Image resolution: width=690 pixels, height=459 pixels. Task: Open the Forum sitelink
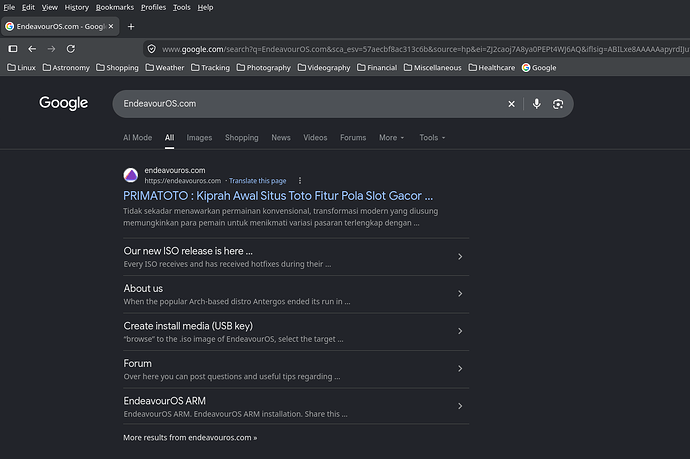point(137,364)
